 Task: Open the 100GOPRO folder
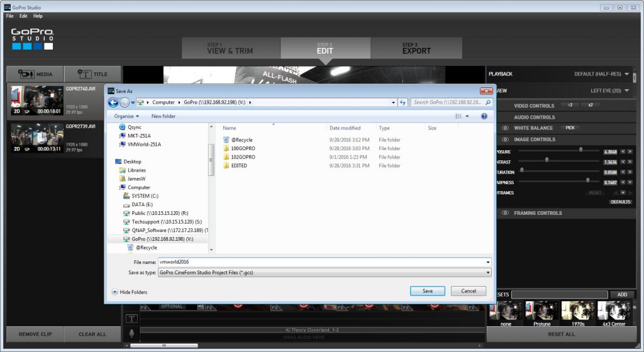(x=243, y=148)
